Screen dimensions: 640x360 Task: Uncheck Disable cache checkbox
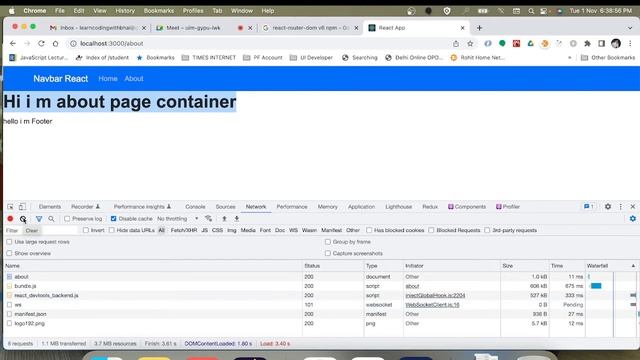click(113, 219)
